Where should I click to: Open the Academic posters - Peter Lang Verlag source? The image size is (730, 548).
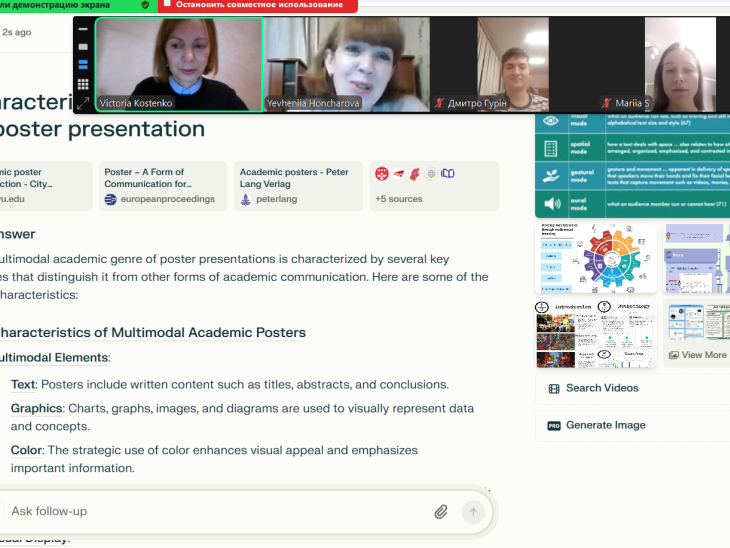pyautogui.click(x=298, y=186)
